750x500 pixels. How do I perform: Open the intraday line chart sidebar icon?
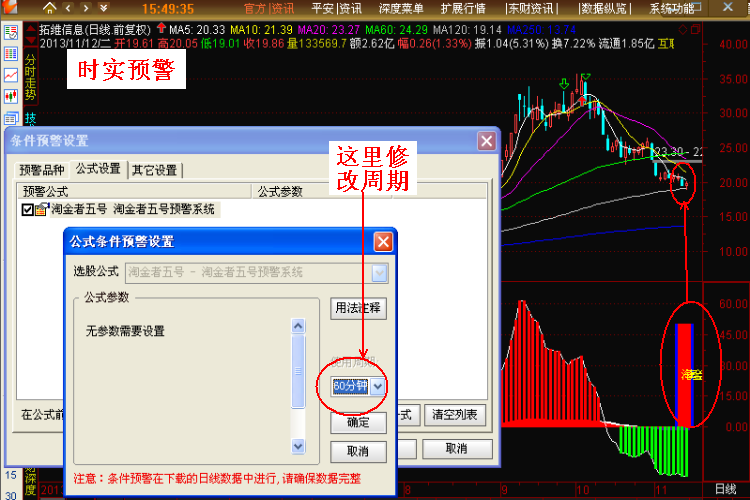[x=11, y=75]
